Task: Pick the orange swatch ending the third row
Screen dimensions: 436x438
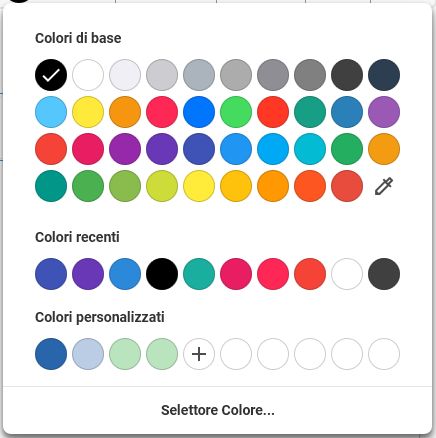Action: click(x=384, y=149)
